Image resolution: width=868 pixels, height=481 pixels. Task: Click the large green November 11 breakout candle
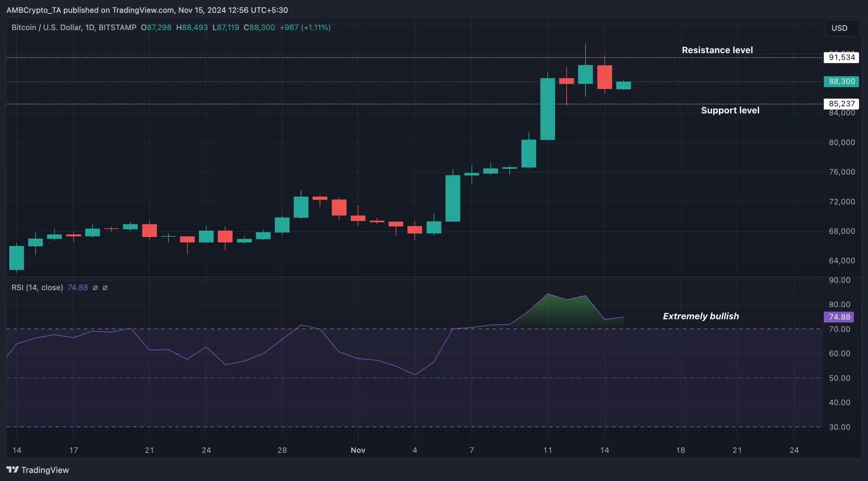[548, 108]
